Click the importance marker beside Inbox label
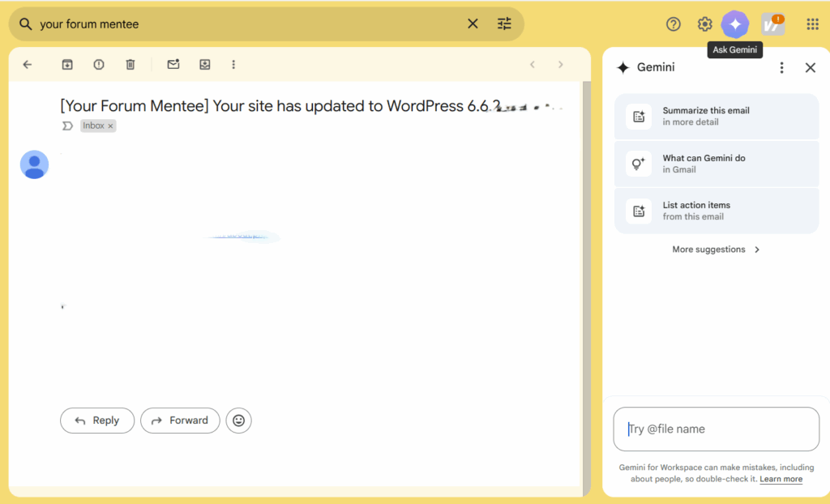Viewport: 830px width, 504px height. coord(67,126)
